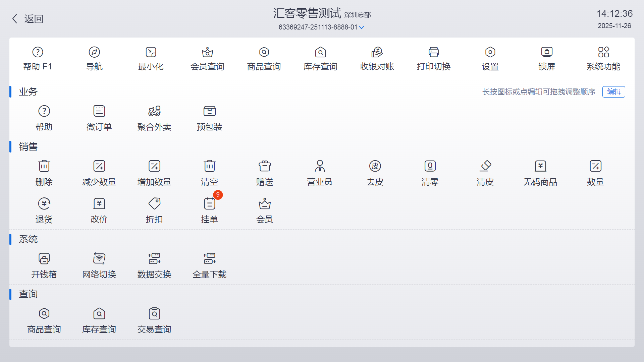Click the 网络切换 network switch icon
Screen dimensions: 644x362
[99, 259]
